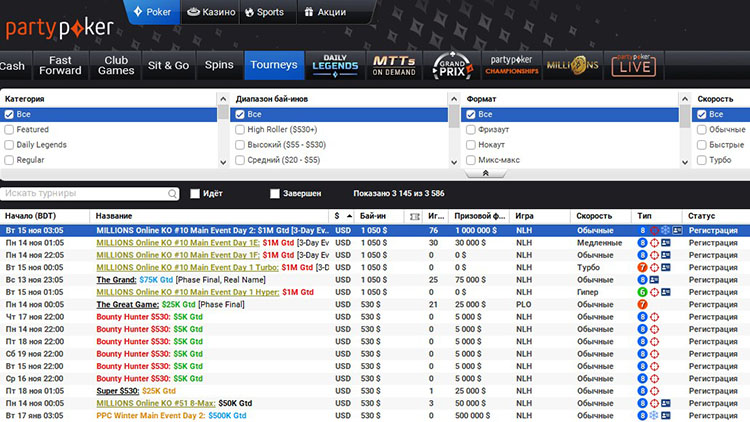The image size is (750, 422).
Task: Check the Турбо speed filter
Action: click(x=702, y=160)
